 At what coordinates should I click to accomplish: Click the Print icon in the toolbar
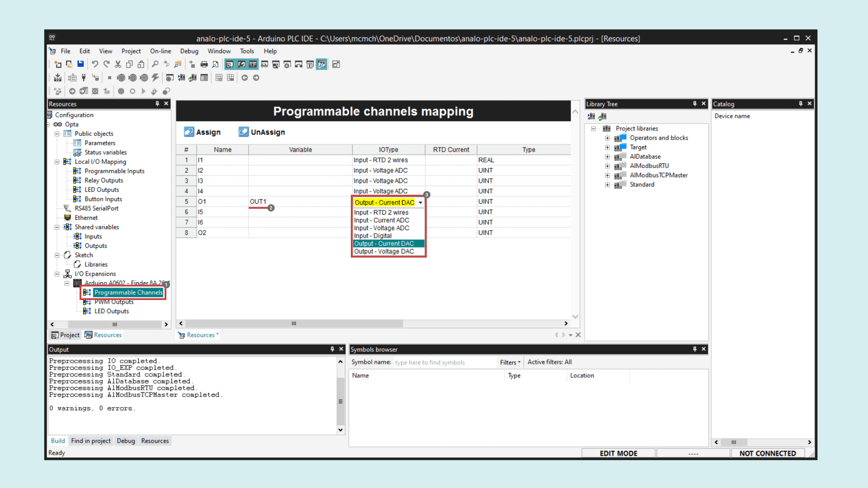tap(204, 64)
